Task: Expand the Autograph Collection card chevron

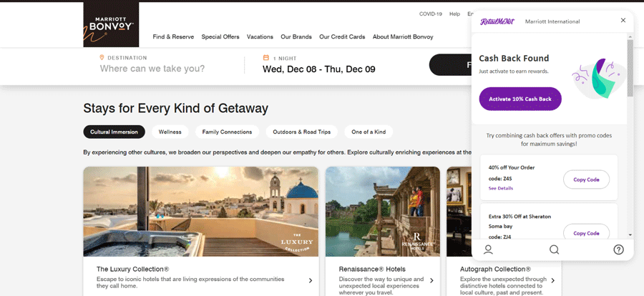Action: (553, 280)
